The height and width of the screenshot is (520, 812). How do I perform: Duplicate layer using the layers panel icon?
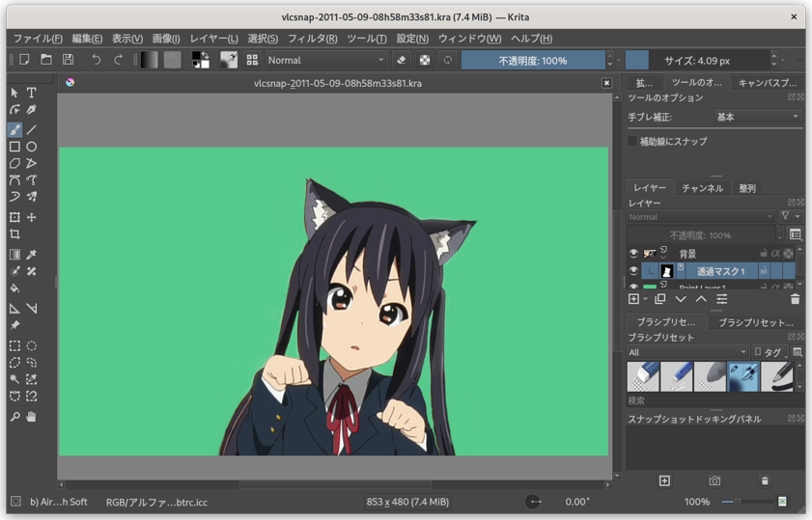click(x=659, y=299)
